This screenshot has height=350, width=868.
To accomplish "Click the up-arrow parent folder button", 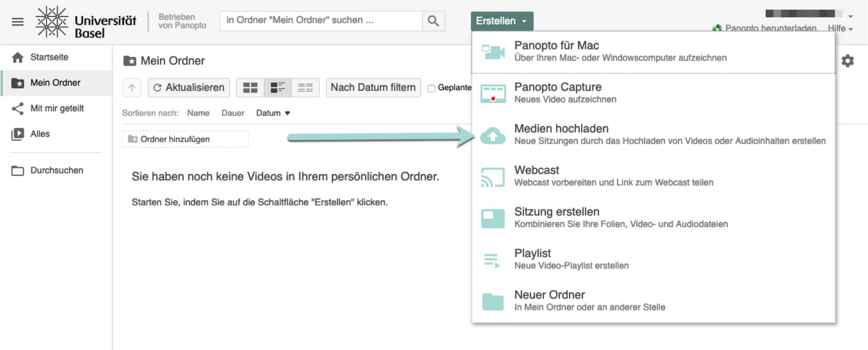I will tap(132, 88).
